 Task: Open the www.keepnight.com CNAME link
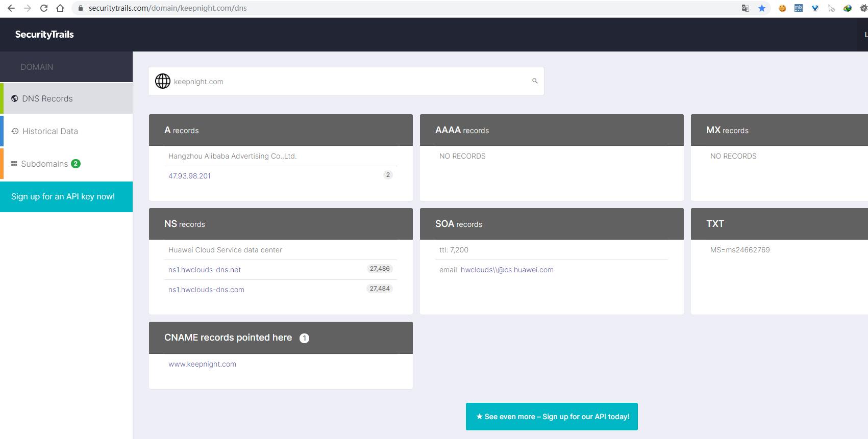[x=202, y=364]
